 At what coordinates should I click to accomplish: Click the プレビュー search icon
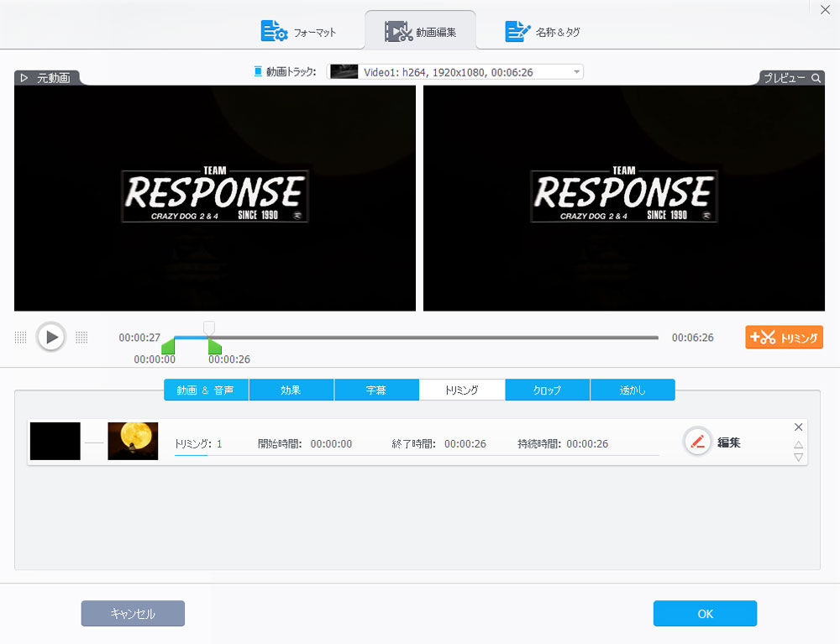pos(816,78)
